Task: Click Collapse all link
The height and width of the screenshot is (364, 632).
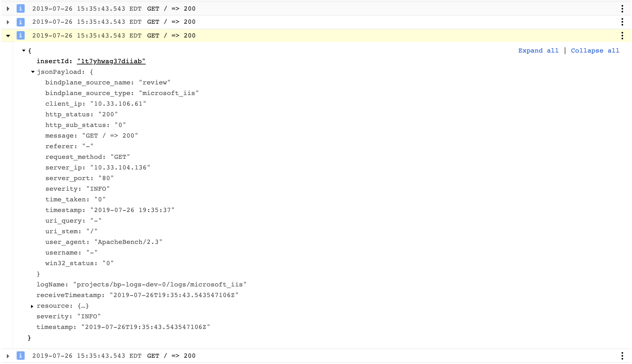Action: [595, 51]
